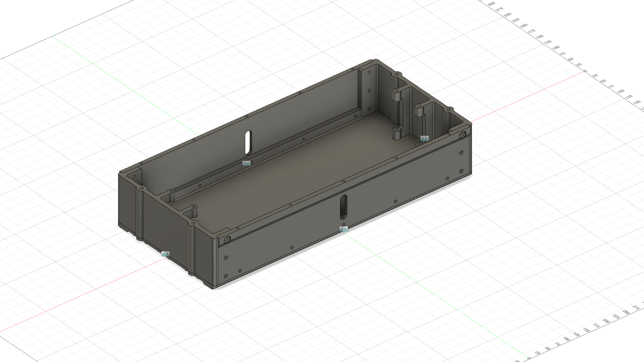The width and height of the screenshot is (644, 362).
Task: Select the tall standoff boss on the right interior floor
Action: point(396,133)
